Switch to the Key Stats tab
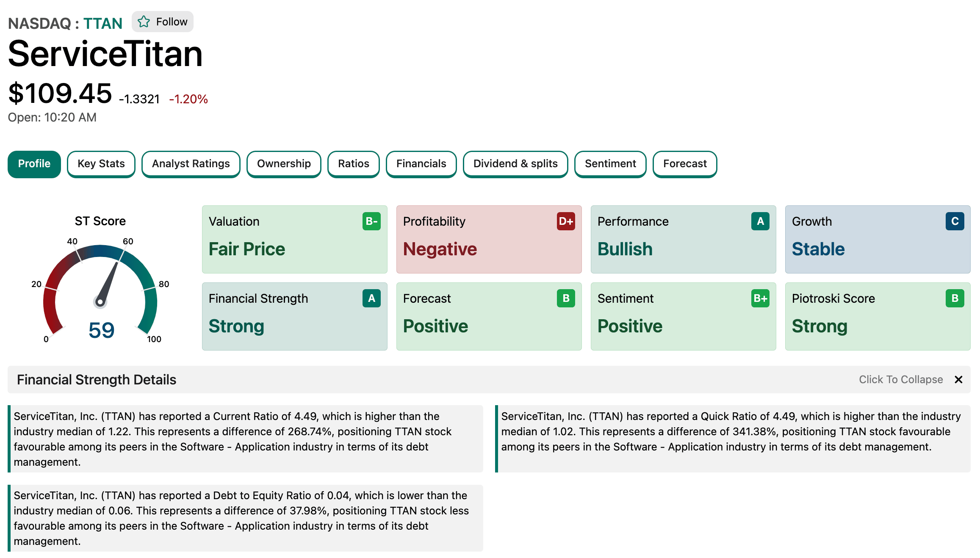Image resolution: width=980 pixels, height=558 pixels. point(101,164)
